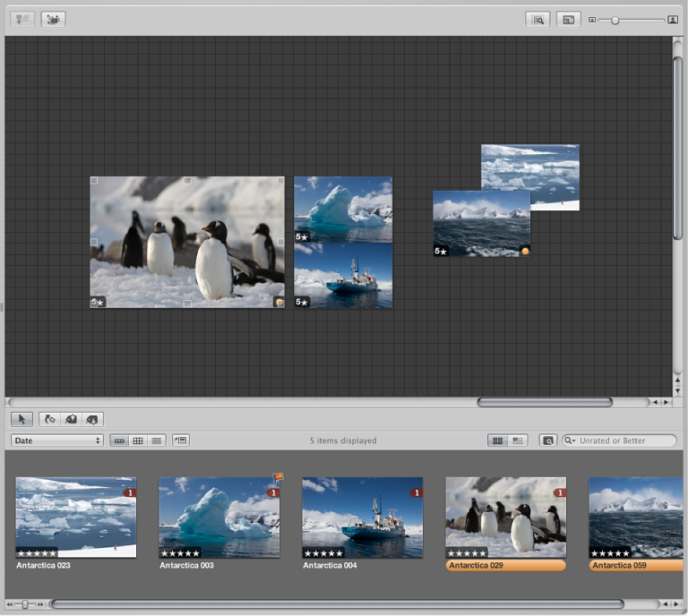Open the search field's magnifier drop-down
This screenshot has width=688, height=616.
[x=571, y=441]
